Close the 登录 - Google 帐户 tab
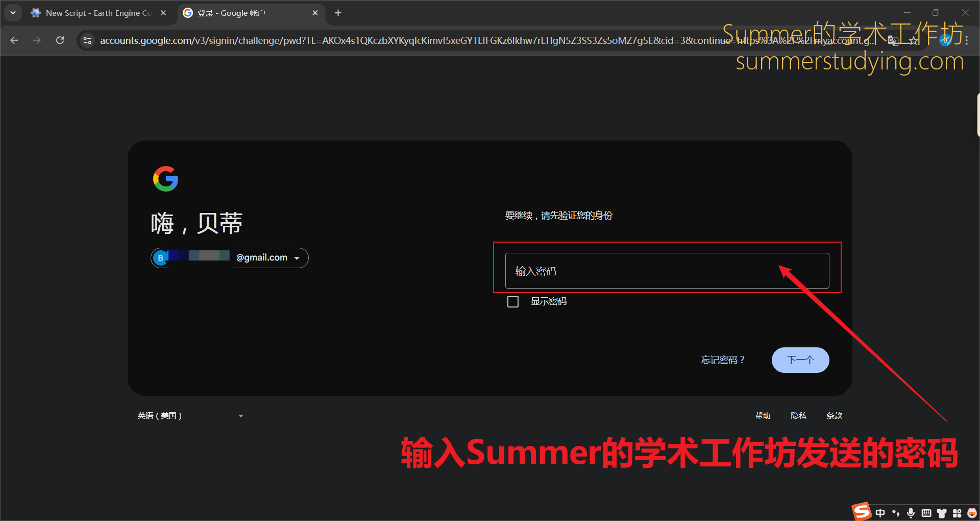Screen dimensions: 980x521 click(x=315, y=13)
